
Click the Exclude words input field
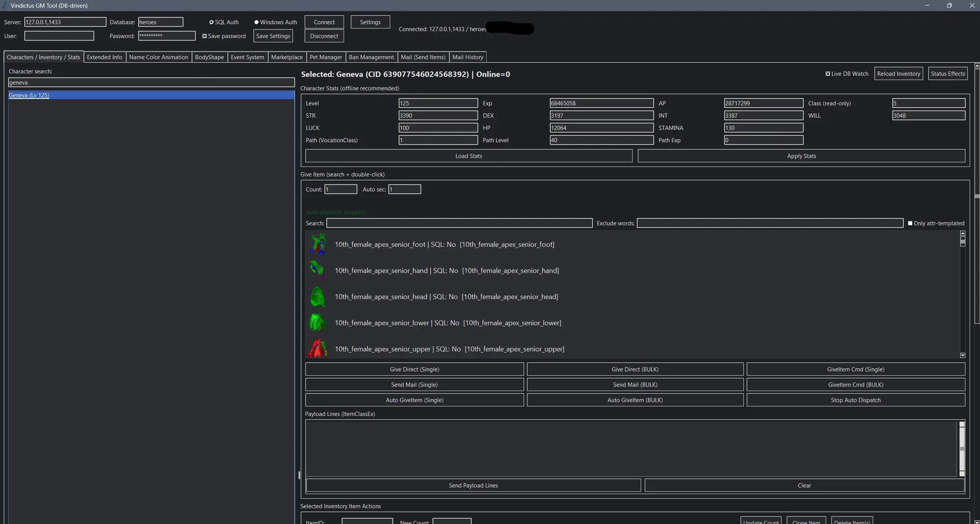770,223
